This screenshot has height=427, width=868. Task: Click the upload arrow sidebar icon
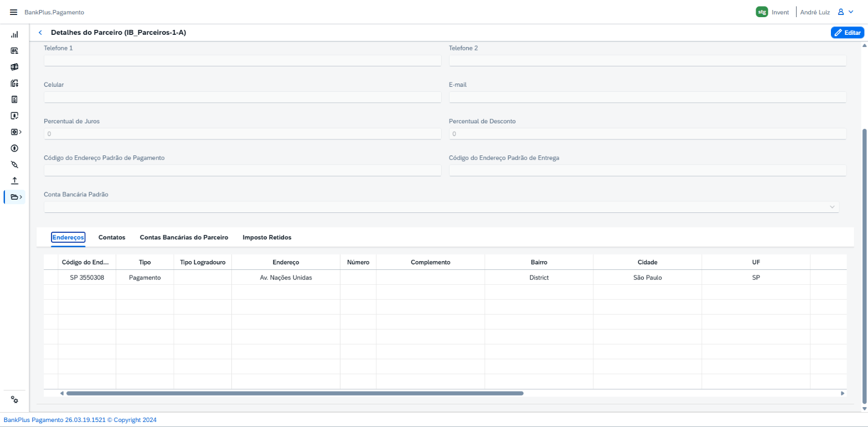tap(14, 180)
